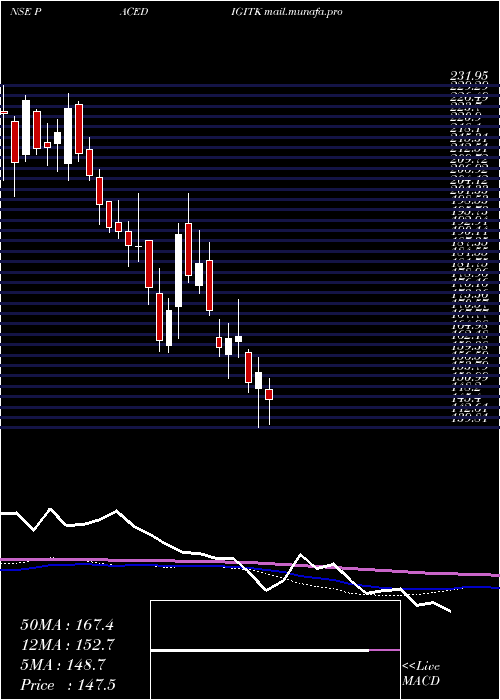Click the 'MACD' label
The width and height of the screenshot is (500, 700).
421,681
